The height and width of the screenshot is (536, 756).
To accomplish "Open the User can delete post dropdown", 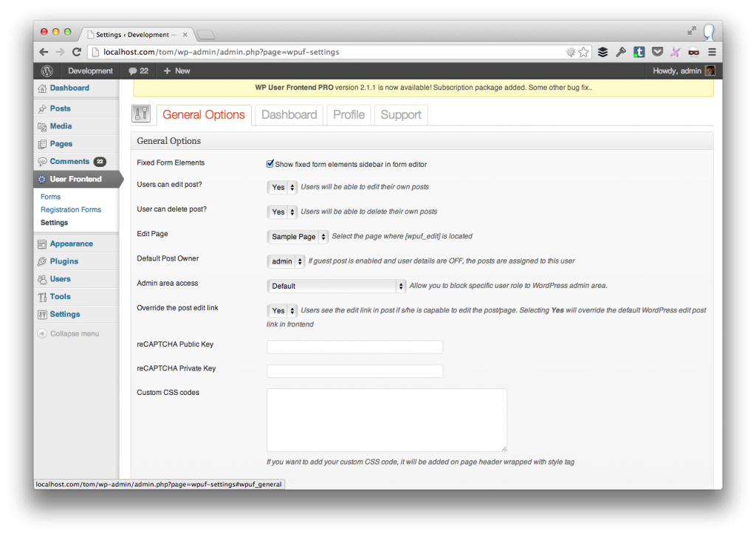I will tap(282, 212).
